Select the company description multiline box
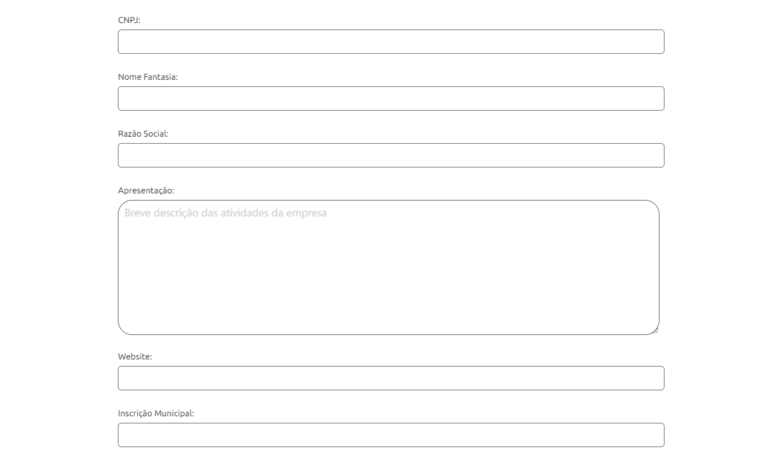768x463 pixels. coord(388,268)
